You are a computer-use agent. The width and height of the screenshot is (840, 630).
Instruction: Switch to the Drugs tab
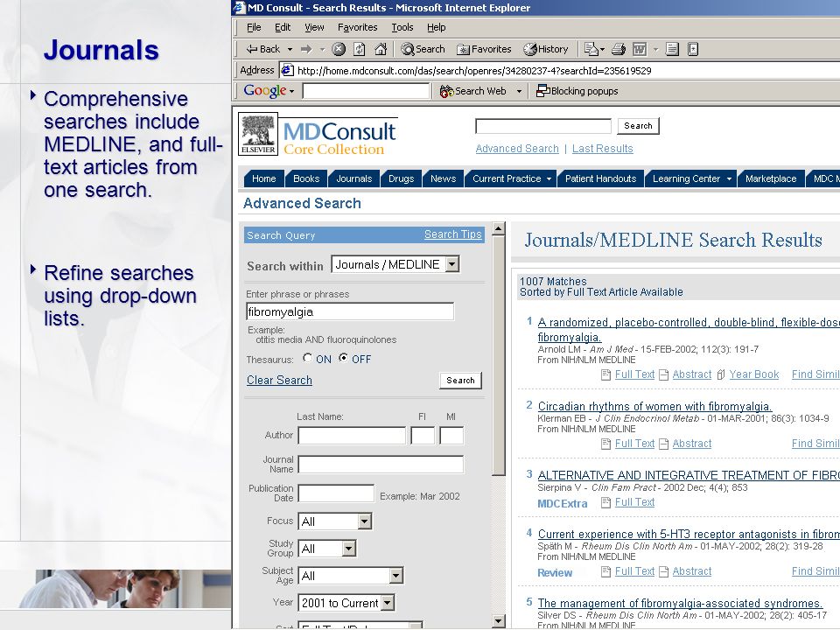tap(401, 178)
